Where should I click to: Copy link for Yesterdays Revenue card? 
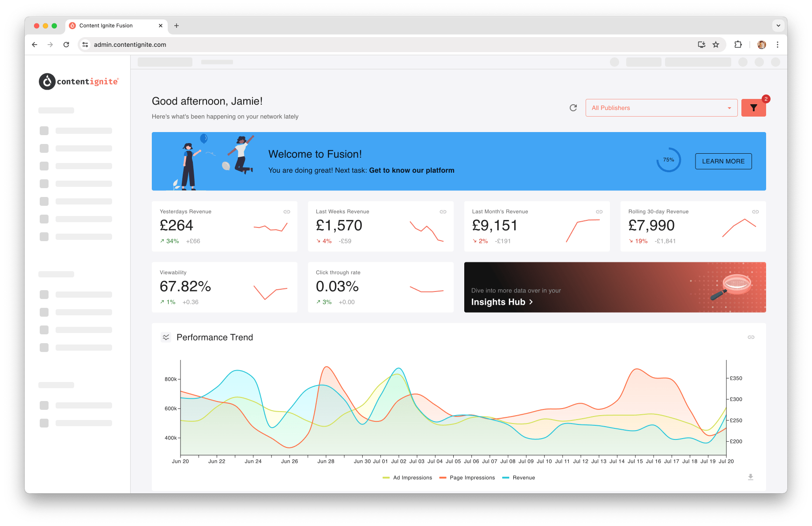click(286, 212)
